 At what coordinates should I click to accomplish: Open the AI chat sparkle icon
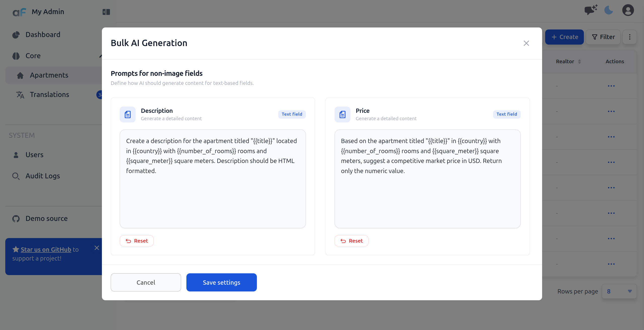[x=591, y=10]
